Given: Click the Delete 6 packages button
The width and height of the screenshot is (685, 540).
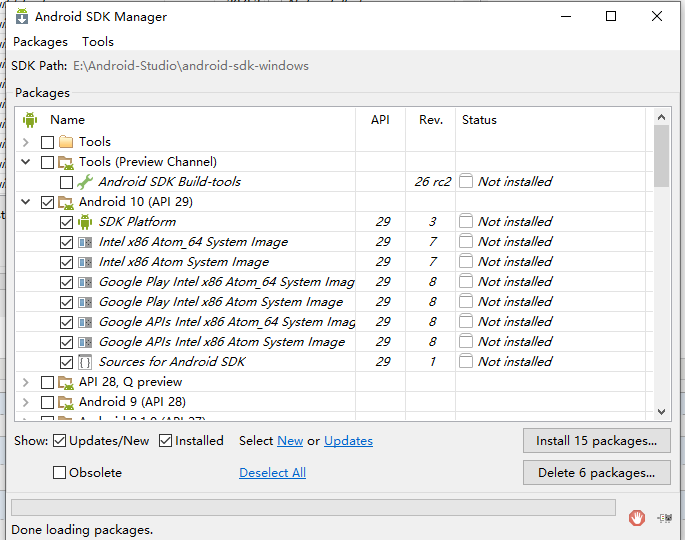Looking at the screenshot, I should pyautogui.click(x=596, y=473).
